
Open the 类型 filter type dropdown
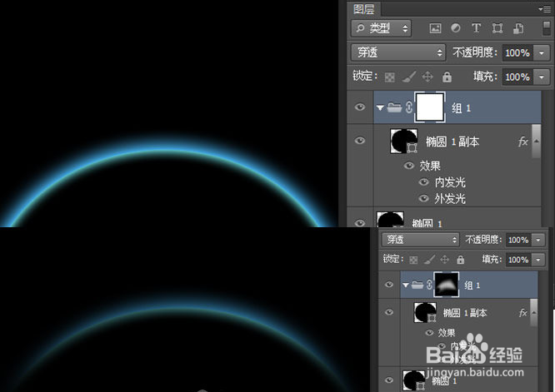click(x=381, y=28)
